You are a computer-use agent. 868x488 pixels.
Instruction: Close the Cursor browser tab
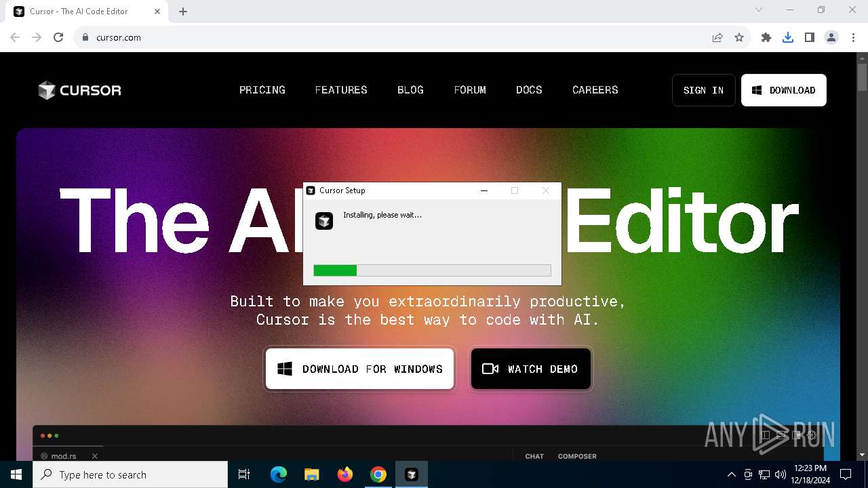coord(157,12)
